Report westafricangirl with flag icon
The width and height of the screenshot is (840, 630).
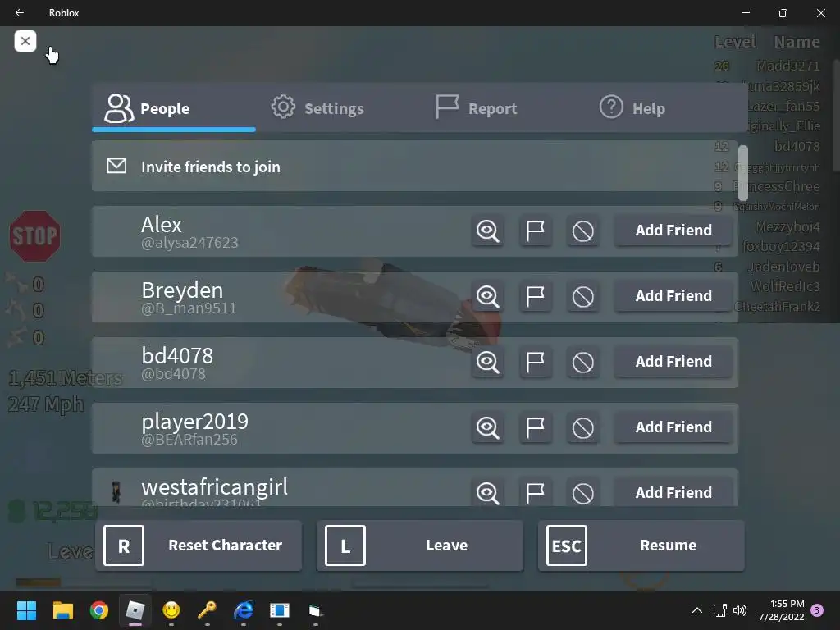pos(535,492)
